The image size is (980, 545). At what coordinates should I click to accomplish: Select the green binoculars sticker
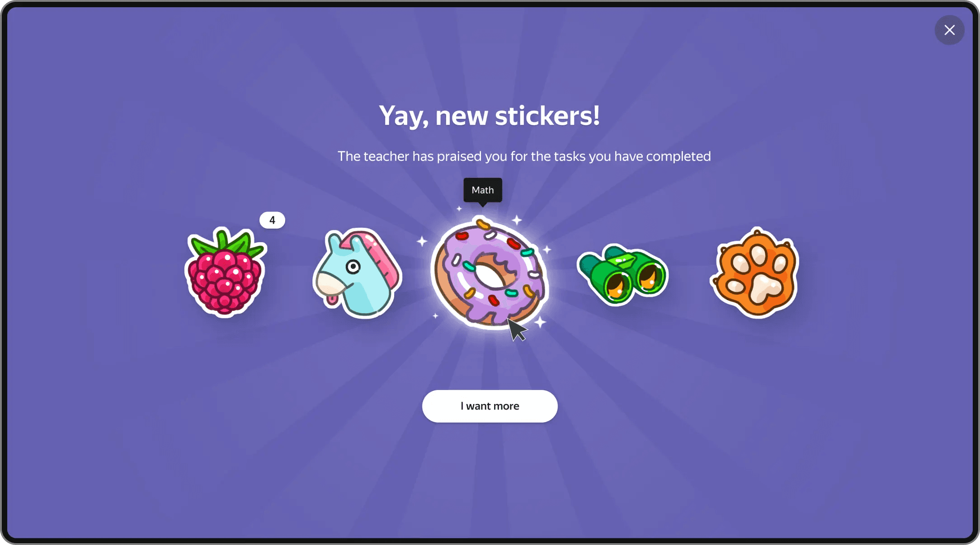(x=622, y=274)
